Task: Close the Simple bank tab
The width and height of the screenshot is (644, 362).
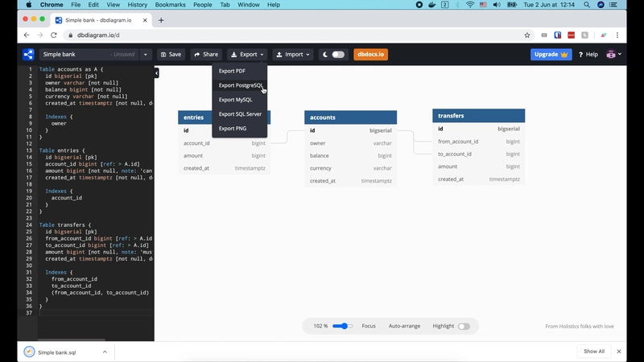Action: point(145,20)
